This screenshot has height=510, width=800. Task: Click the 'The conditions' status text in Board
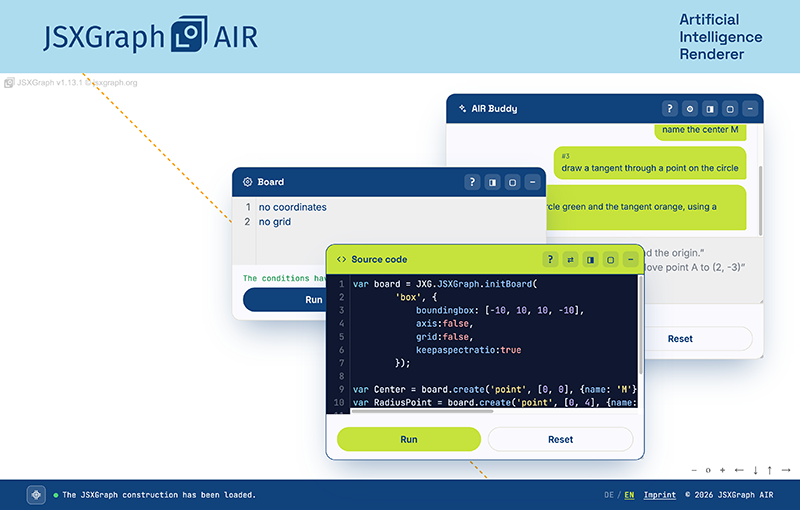pyautogui.click(x=284, y=278)
